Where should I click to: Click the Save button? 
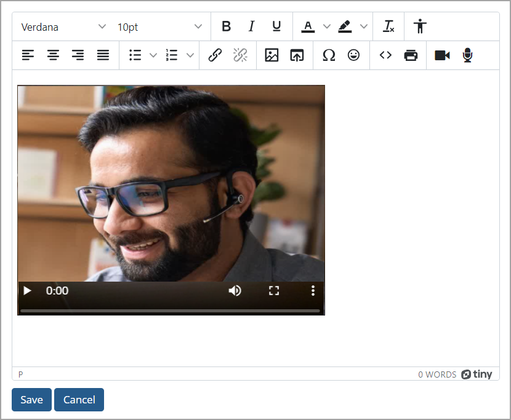31,400
